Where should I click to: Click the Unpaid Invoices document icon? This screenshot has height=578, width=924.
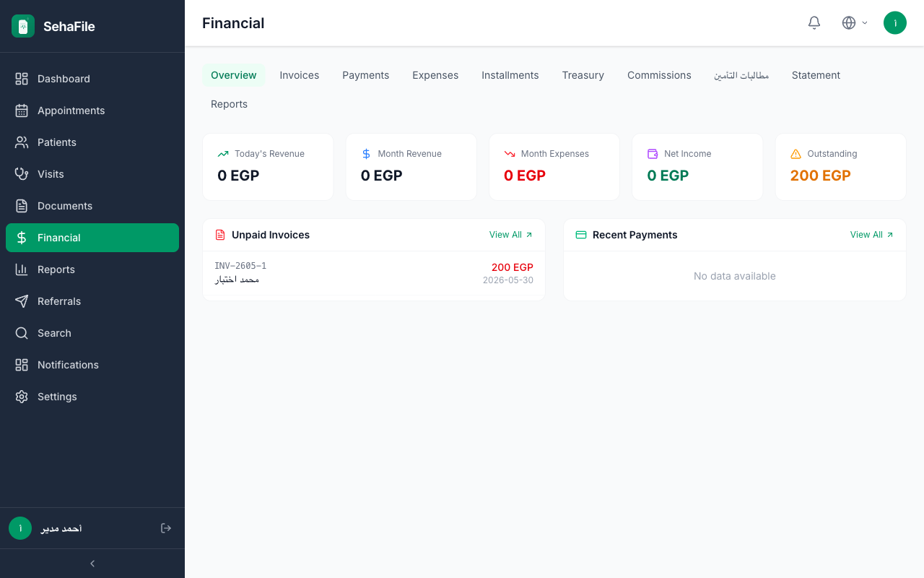(x=220, y=235)
